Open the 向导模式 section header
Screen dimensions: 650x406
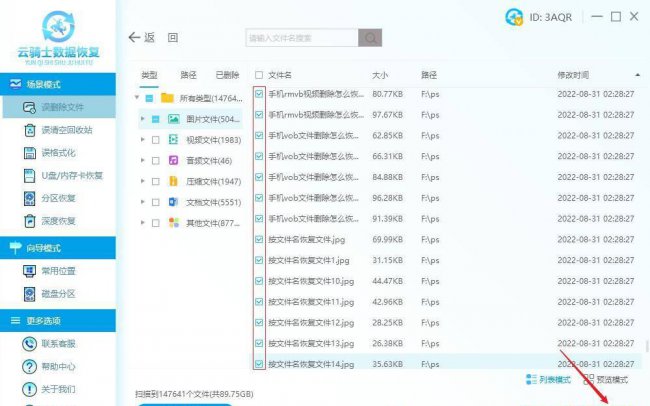click(58, 248)
